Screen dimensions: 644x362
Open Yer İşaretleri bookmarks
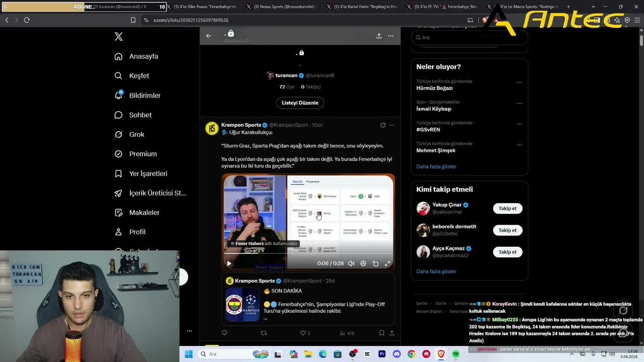pyautogui.click(x=141, y=173)
